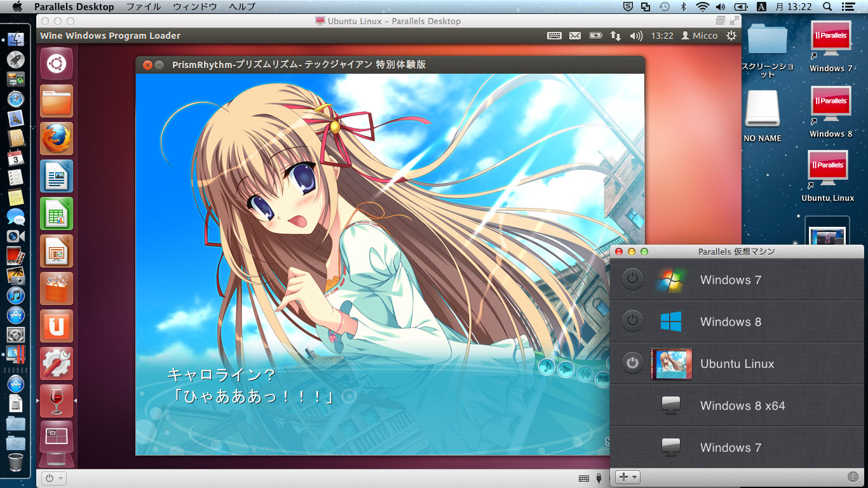Open add virtual machine plus dropdown
The image size is (868, 488).
click(x=628, y=477)
